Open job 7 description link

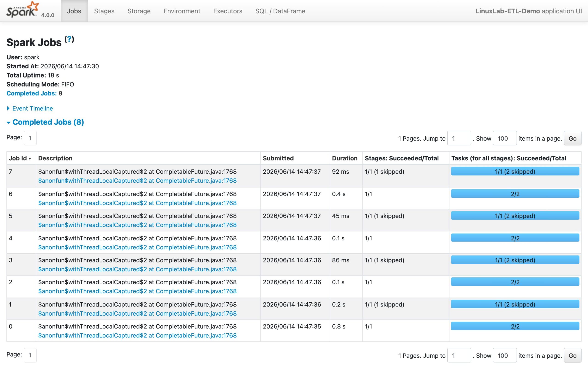click(x=137, y=181)
